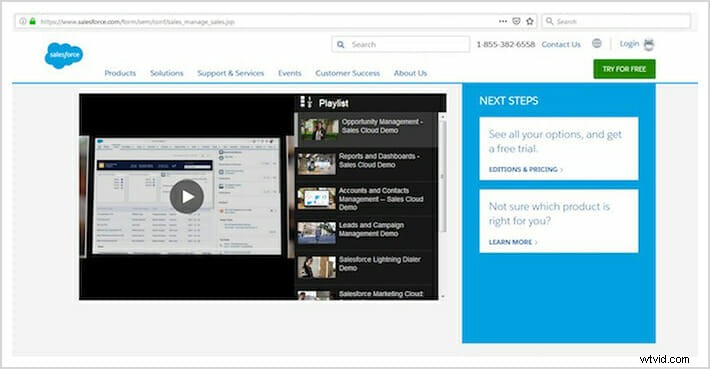Click the site info icon in address bar

23,21
